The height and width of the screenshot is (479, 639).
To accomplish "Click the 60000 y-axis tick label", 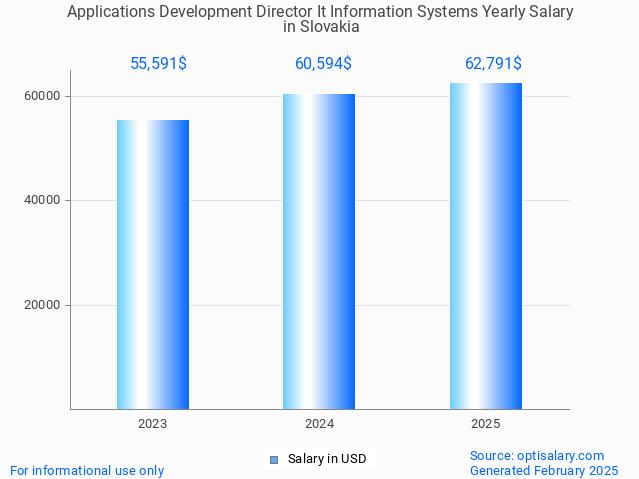I will pyautogui.click(x=43, y=96).
